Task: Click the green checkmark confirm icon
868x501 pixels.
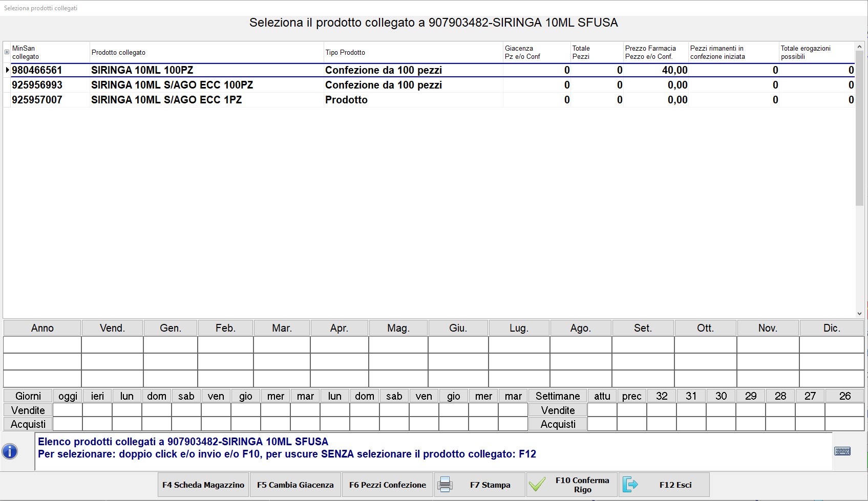Action: (537, 485)
